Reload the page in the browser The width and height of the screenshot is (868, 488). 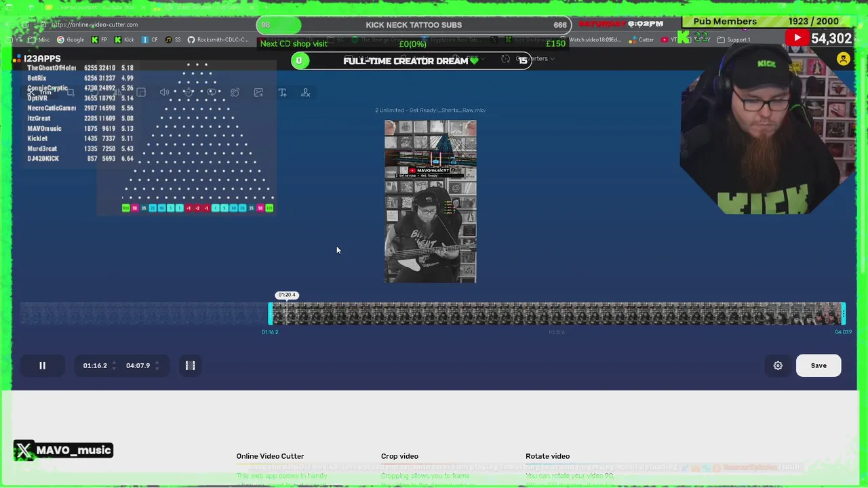25,24
